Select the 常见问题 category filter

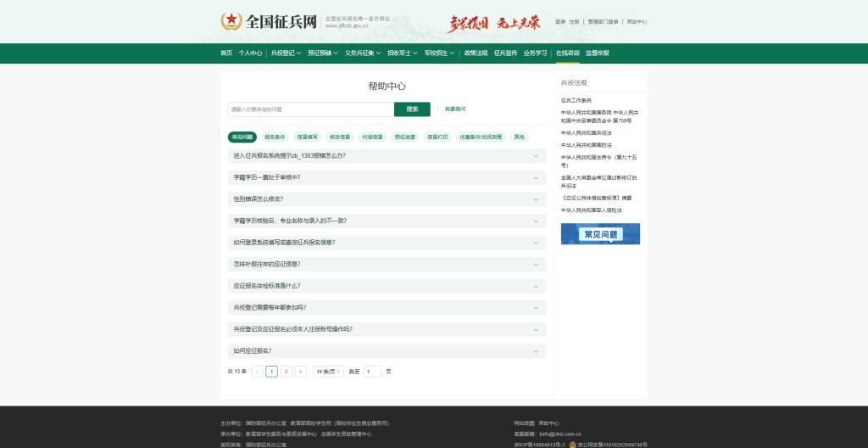coord(242,137)
